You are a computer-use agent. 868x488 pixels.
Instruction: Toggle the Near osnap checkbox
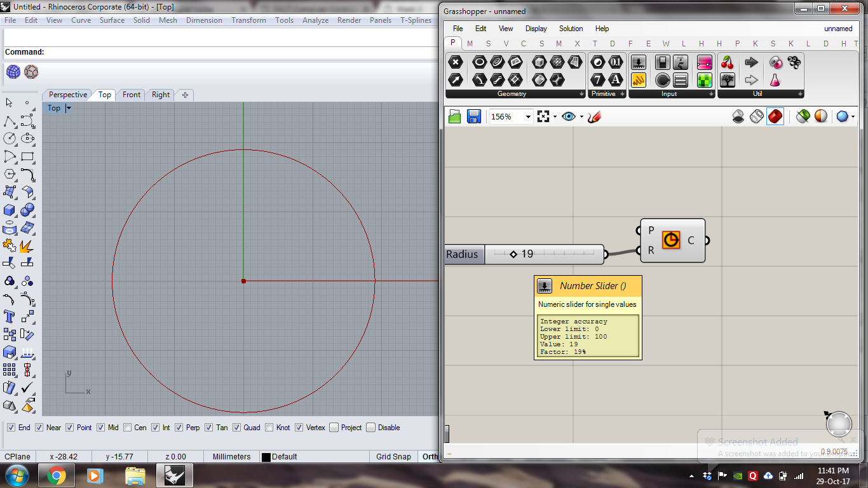[x=39, y=428]
